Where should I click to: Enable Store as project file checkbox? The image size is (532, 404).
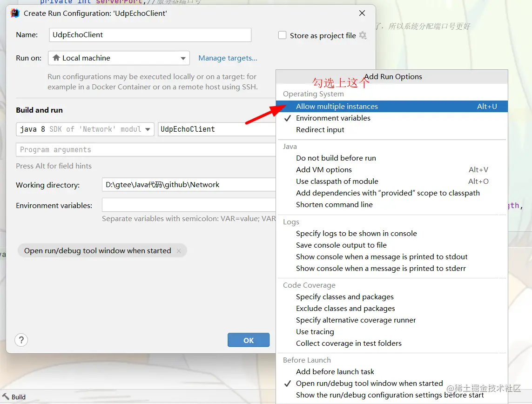coord(282,35)
